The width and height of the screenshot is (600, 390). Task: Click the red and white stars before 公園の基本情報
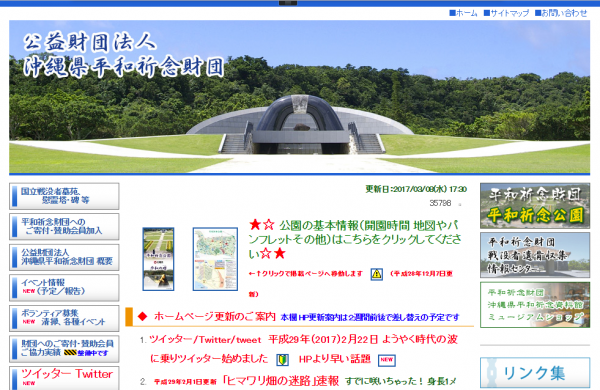(x=262, y=225)
